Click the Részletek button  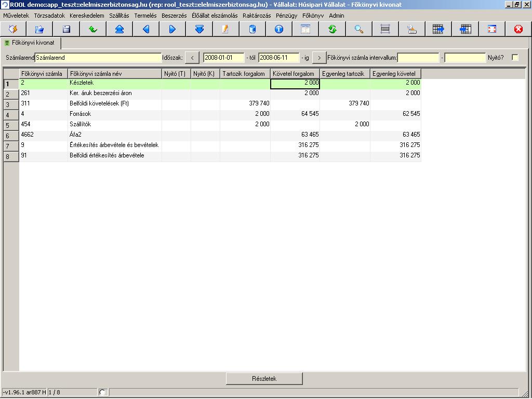tap(264, 379)
